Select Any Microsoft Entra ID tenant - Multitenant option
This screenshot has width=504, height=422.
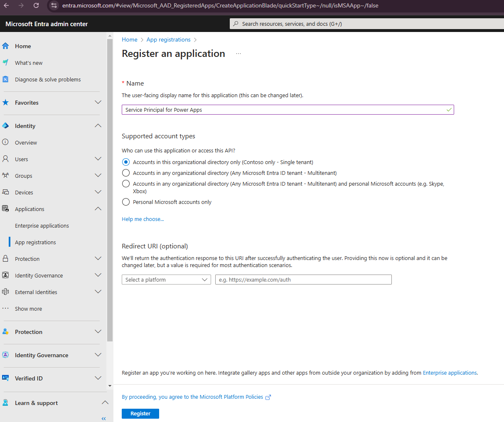click(x=126, y=173)
